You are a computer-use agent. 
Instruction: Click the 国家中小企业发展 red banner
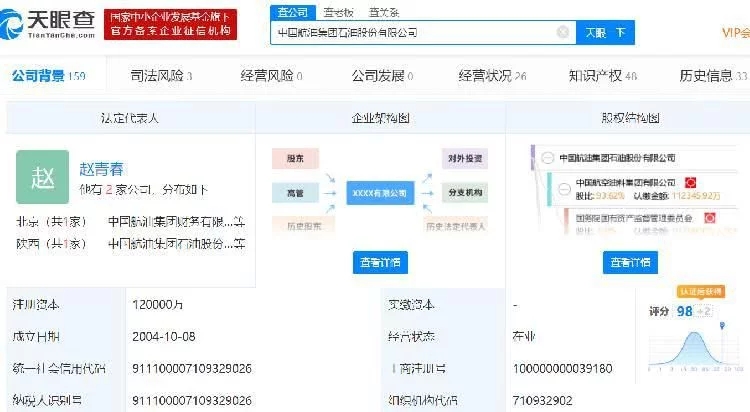tap(170, 24)
